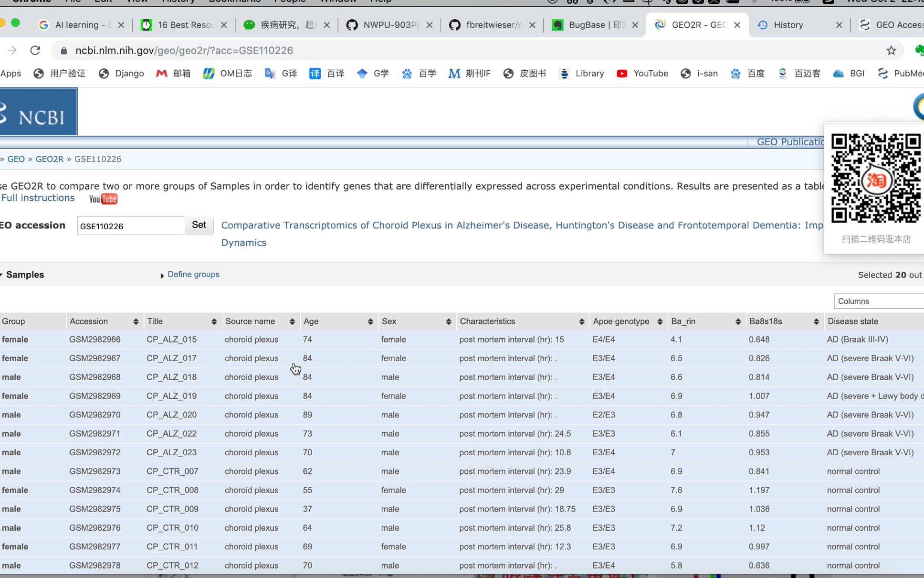Image resolution: width=924 pixels, height=578 pixels.
Task: Click the Taobao QR code image
Action: tap(876, 179)
